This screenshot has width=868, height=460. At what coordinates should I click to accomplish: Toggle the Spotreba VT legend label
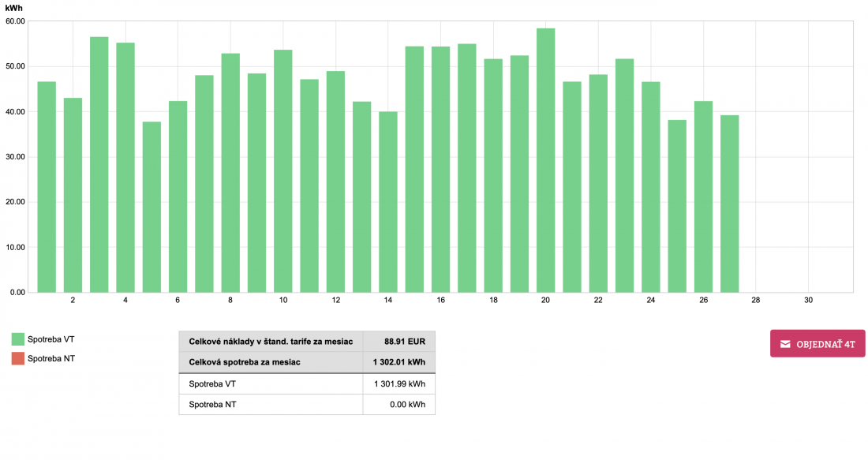coord(51,339)
